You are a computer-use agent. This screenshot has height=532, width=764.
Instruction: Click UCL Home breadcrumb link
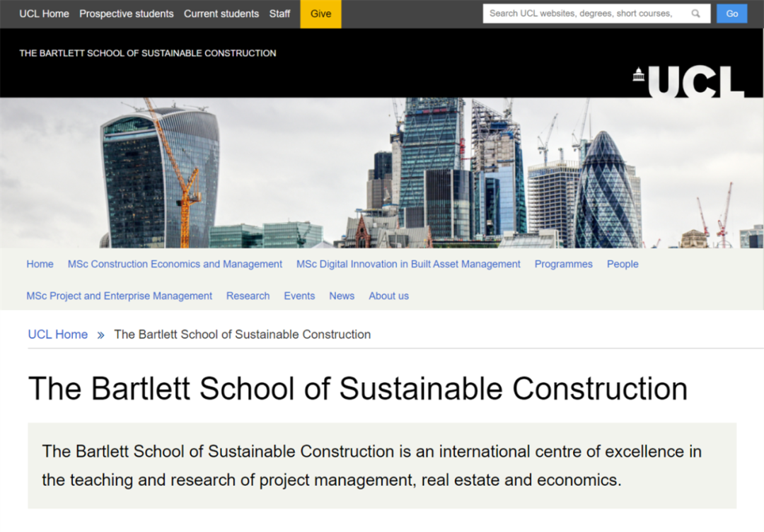(58, 334)
